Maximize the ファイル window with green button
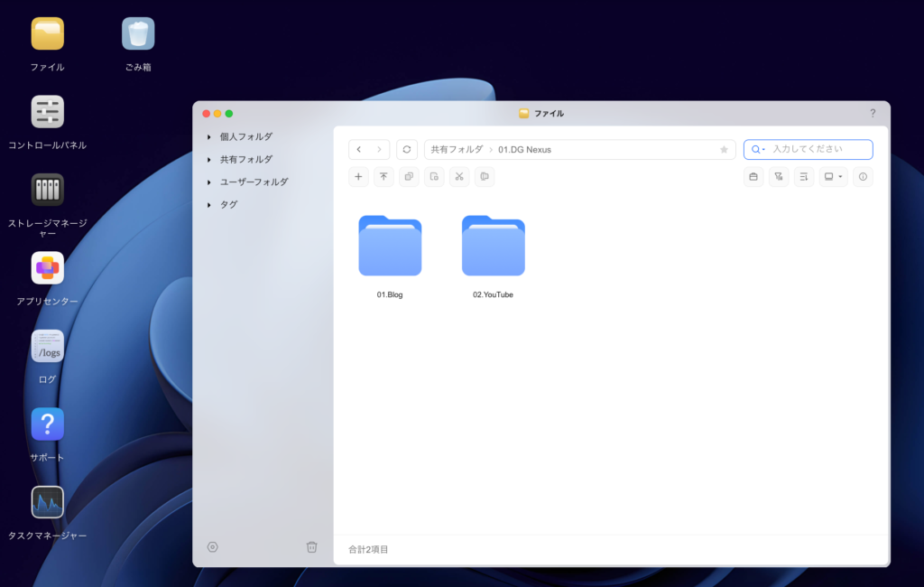The height and width of the screenshot is (587, 924). pyautogui.click(x=229, y=113)
